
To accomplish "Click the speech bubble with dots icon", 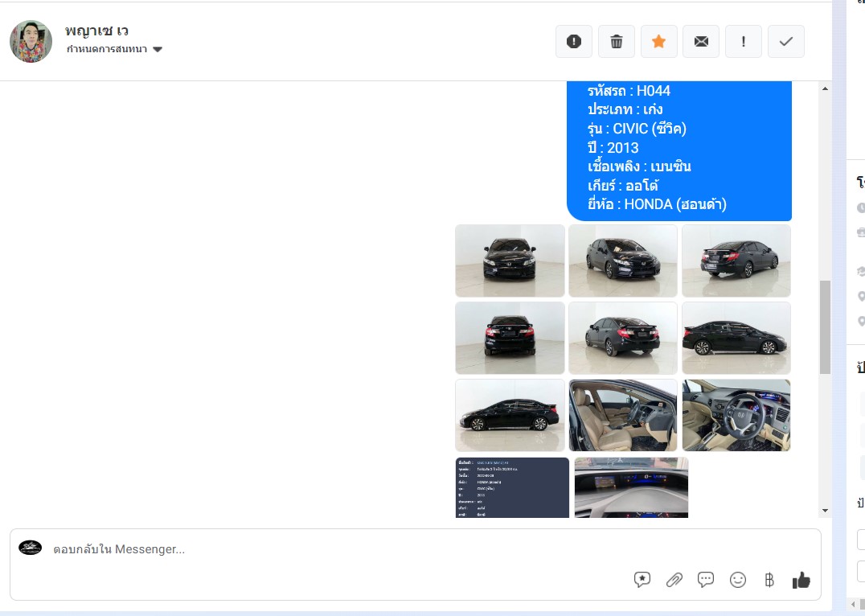I will (706, 580).
